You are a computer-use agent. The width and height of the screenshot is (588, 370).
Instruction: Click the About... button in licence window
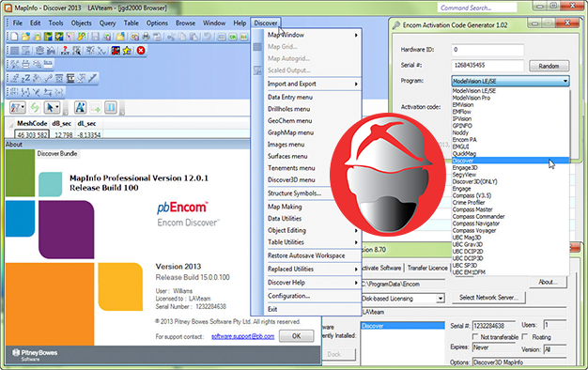pyautogui.click(x=548, y=282)
